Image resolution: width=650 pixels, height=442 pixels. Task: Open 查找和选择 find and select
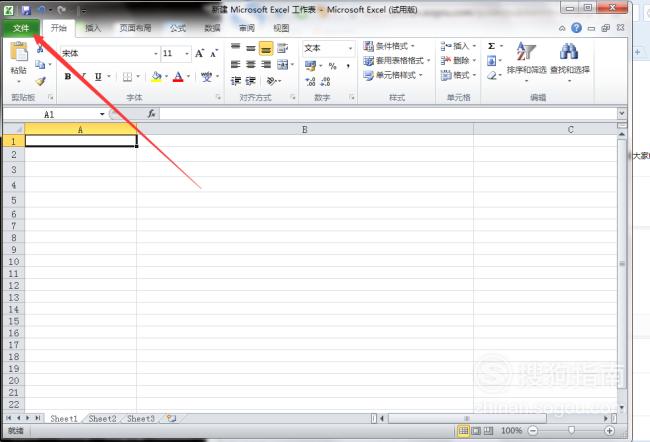click(570, 62)
